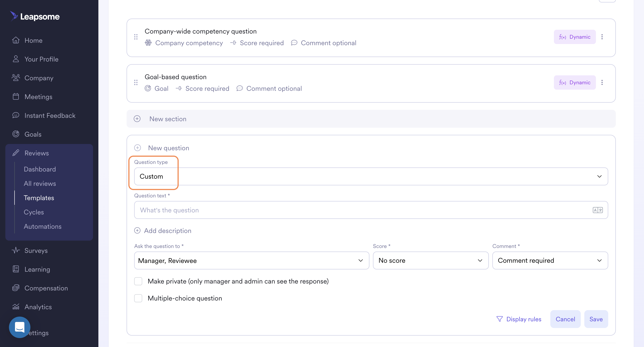Click the Leapsome logo
This screenshot has width=644, height=347.
[x=35, y=17]
